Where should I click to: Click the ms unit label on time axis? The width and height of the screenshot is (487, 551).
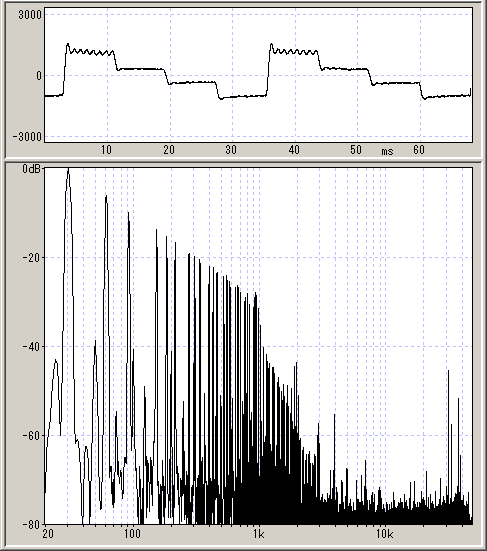(387, 151)
